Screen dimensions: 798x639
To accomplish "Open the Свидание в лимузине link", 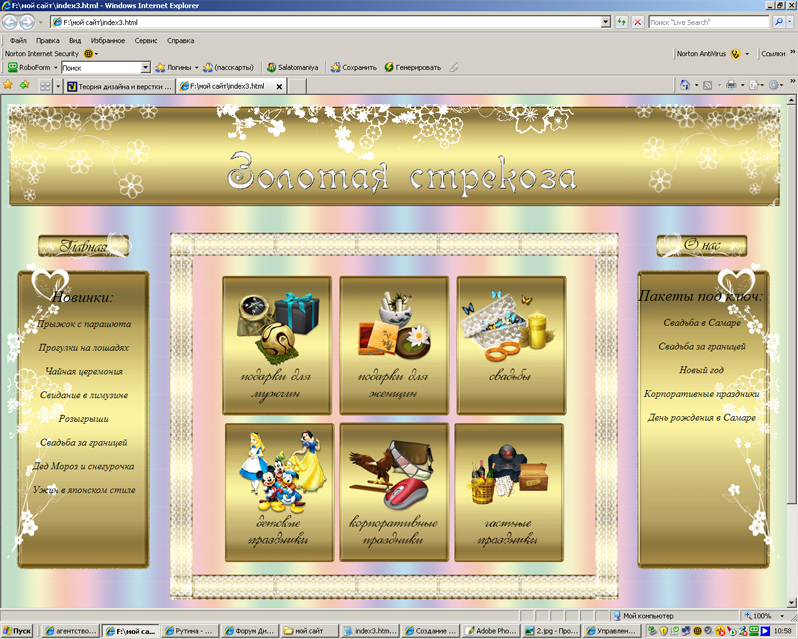I will [x=84, y=395].
